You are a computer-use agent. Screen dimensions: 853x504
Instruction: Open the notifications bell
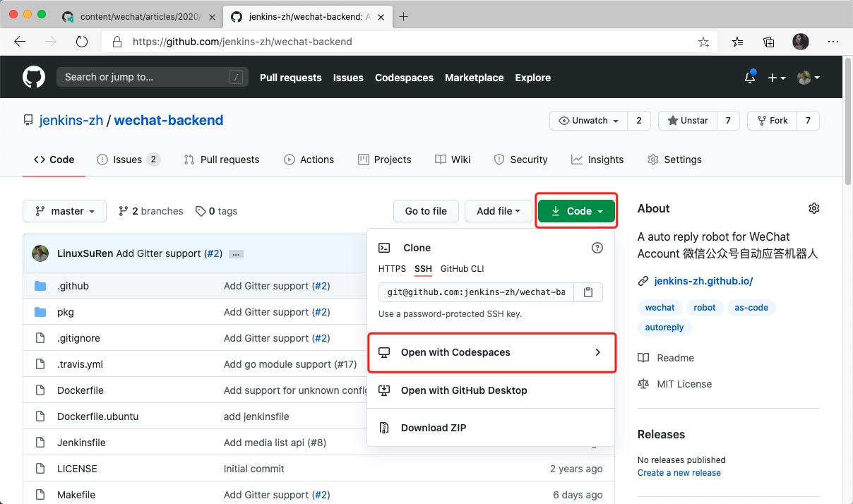[750, 78]
